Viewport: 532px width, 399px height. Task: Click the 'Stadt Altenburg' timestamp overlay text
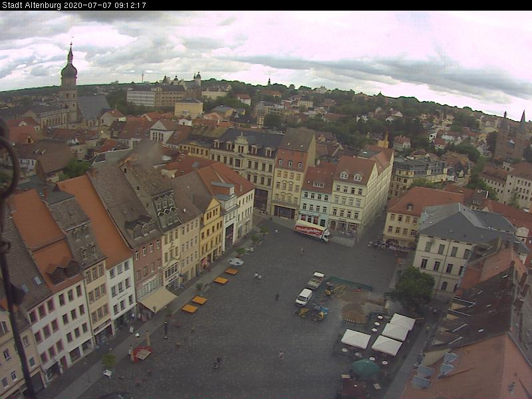(x=74, y=5)
